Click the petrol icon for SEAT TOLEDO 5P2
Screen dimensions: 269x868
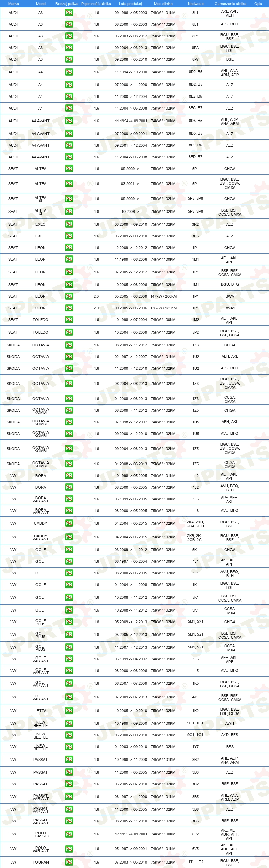pos(69,332)
